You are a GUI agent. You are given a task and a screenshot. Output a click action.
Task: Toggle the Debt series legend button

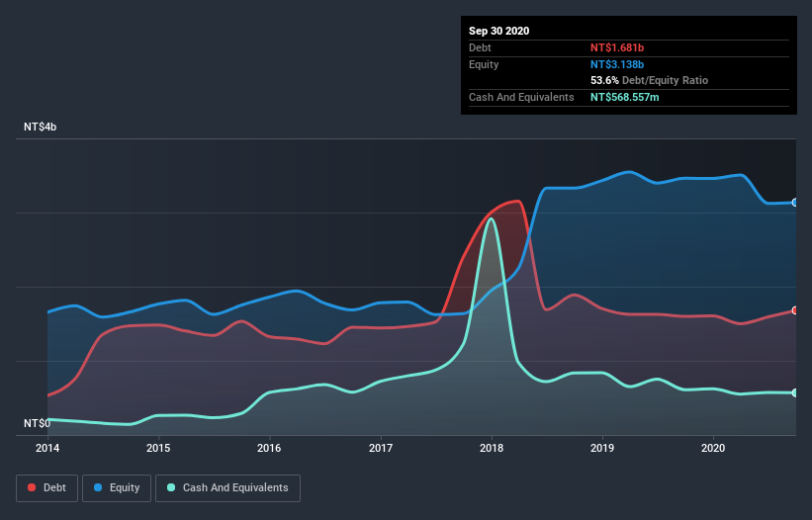(x=46, y=488)
